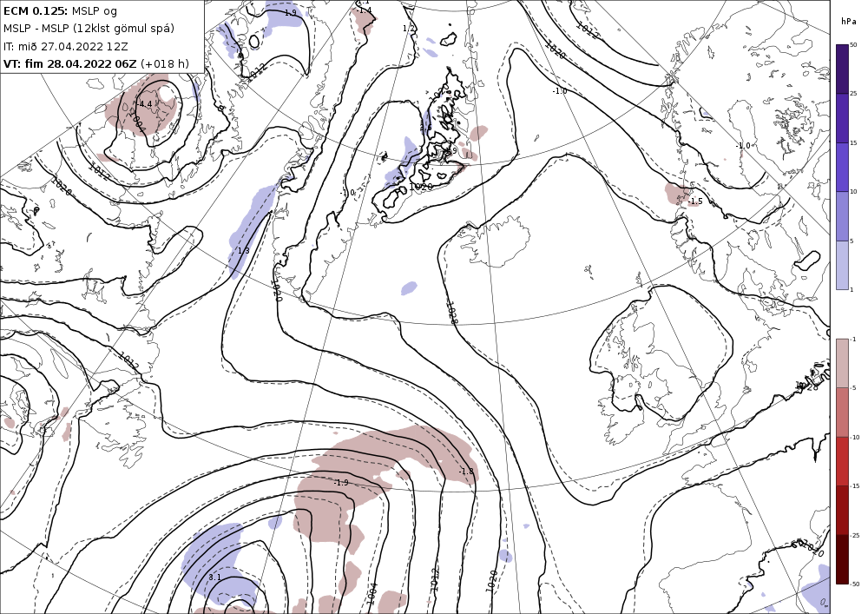Click the 15–25 hPa blue legend swatch
The height and width of the screenshot is (614, 868).
pos(842,118)
